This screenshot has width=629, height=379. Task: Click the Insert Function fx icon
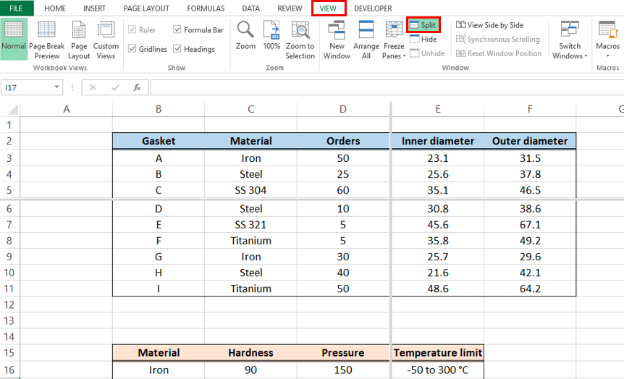tap(137, 87)
